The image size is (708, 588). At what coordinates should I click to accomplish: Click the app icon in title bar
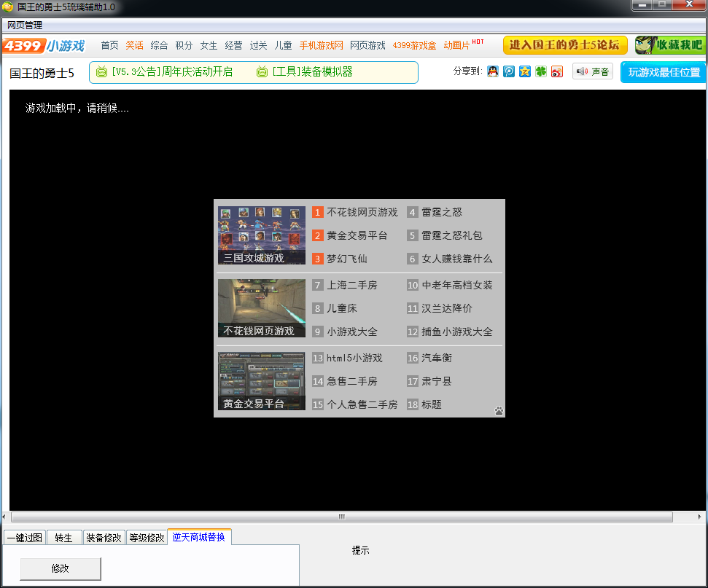(7, 7)
